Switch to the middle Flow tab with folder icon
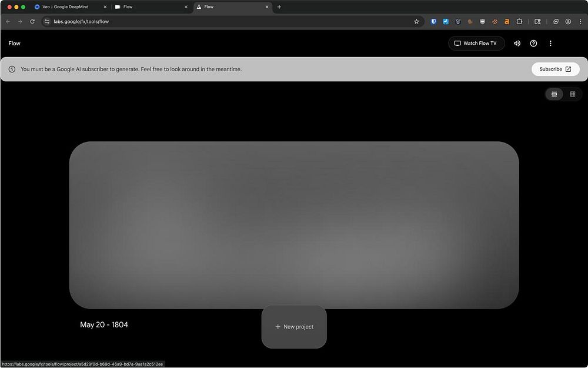 (x=150, y=6)
